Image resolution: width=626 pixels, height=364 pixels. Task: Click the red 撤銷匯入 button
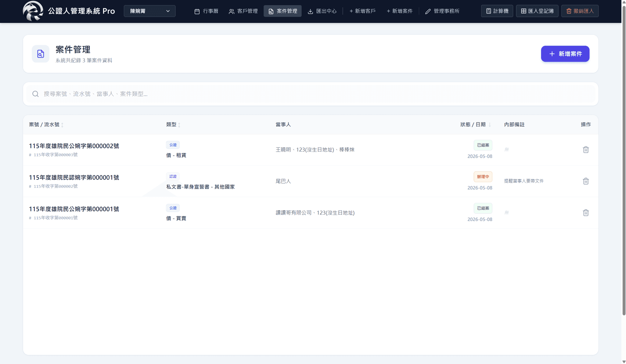(580, 11)
